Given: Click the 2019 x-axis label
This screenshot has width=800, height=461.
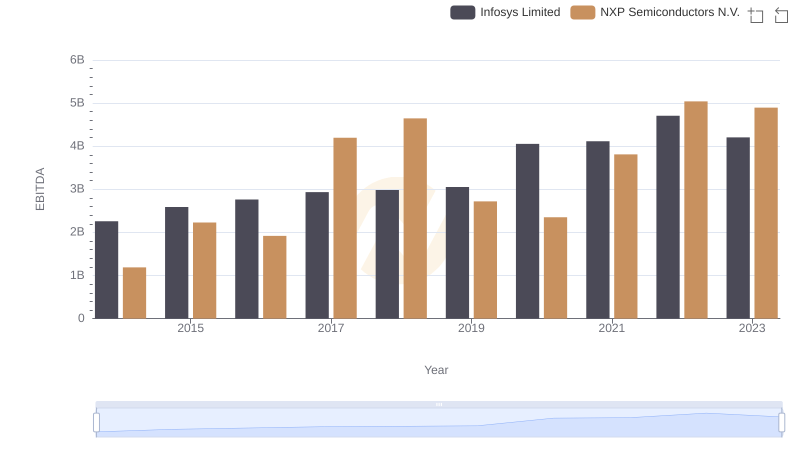Looking at the screenshot, I should tap(471, 328).
